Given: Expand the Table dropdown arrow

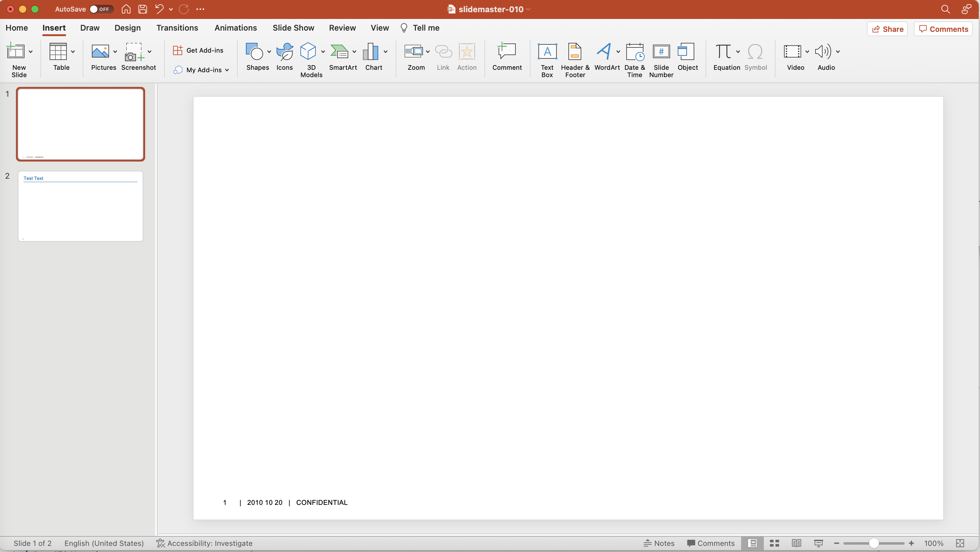Looking at the screenshot, I should coord(73,52).
